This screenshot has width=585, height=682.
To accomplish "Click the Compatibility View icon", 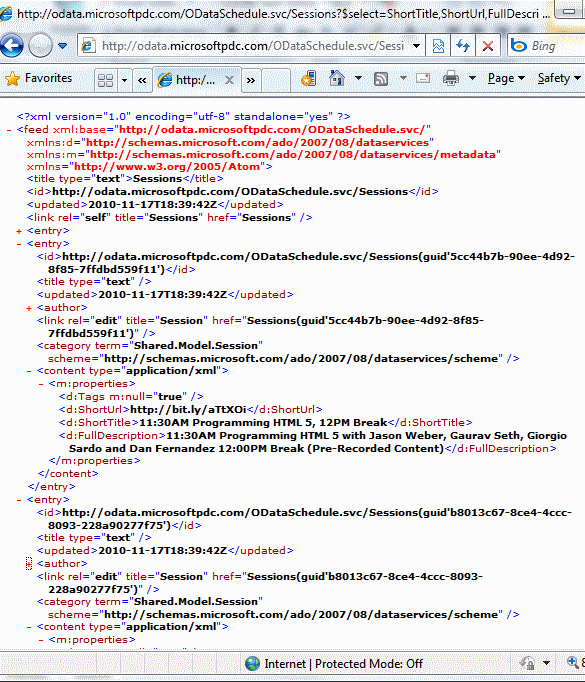I will point(438,46).
